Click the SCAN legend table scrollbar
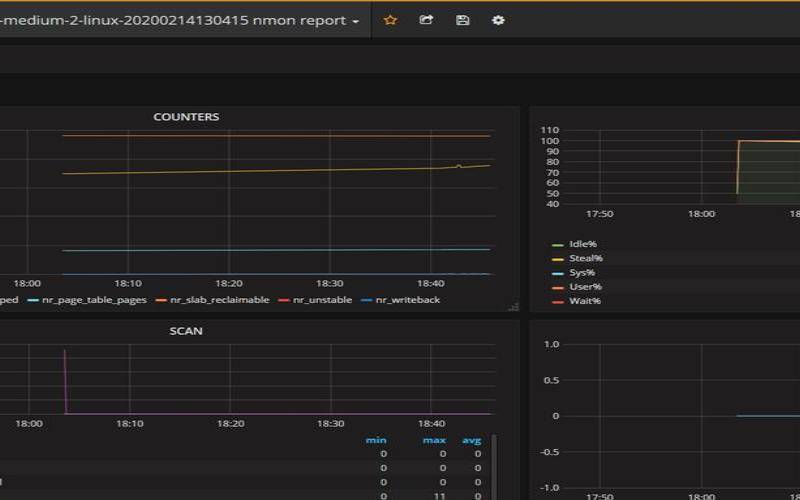 point(493,467)
